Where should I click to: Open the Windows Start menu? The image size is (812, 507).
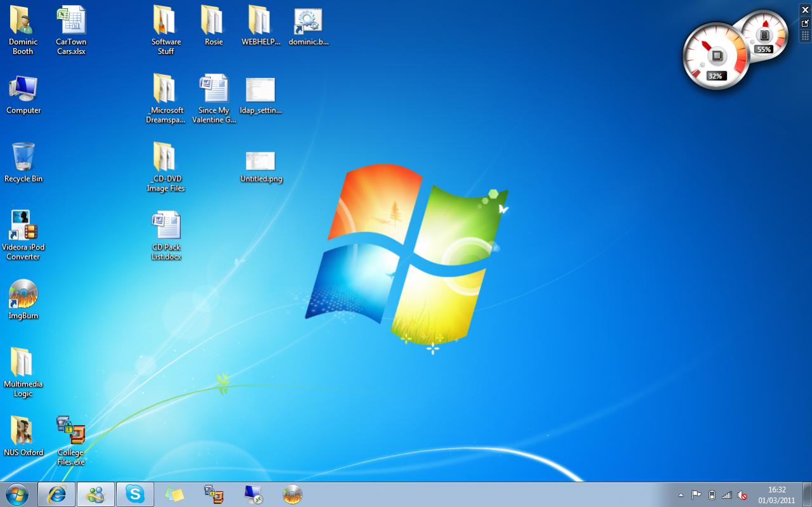(x=17, y=494)
